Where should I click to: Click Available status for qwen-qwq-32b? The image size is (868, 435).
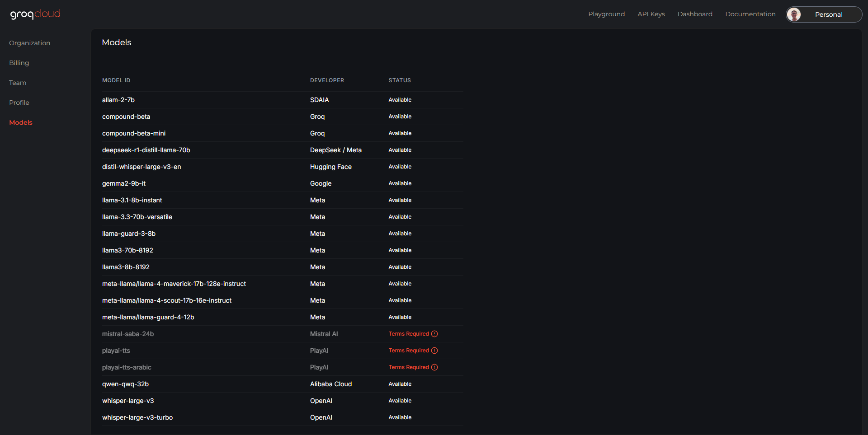(400, 384)
